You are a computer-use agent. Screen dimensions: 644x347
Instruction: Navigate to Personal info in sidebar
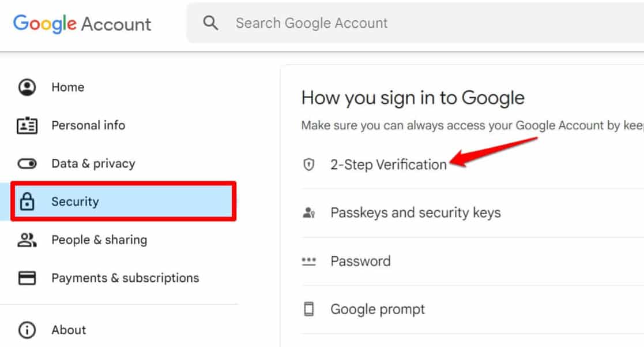click(88, 125)
